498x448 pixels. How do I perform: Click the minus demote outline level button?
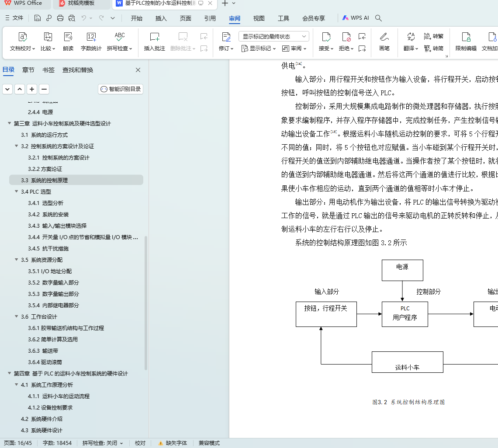click(44, 89)
